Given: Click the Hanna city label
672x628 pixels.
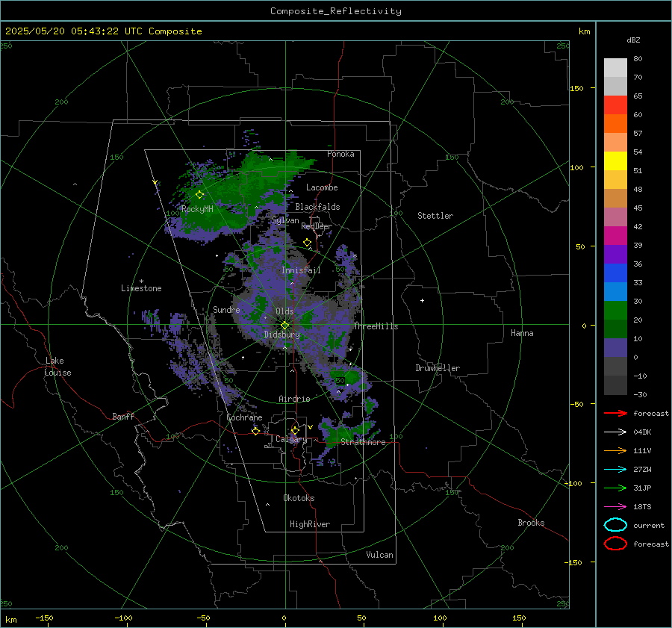Looking at the screenshot, I should click(522, 333).
